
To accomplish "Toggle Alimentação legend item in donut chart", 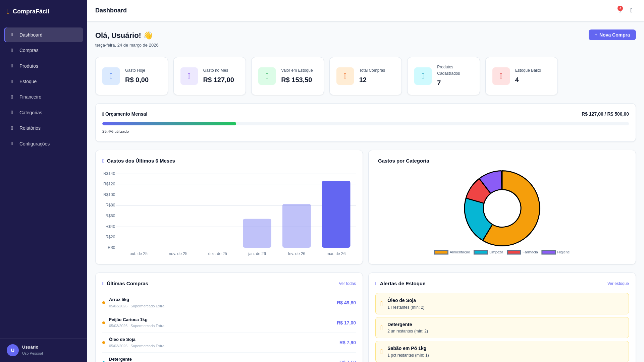I will 452,252.
